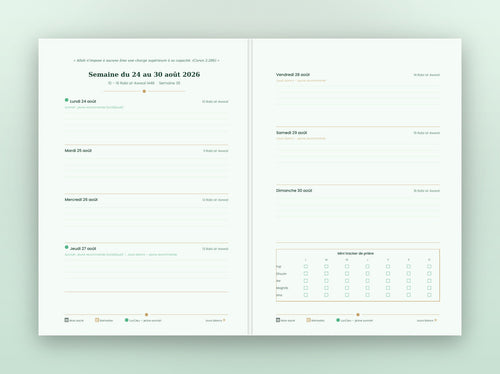
Task: Click the green dot beside Jeudi 27 août
Action: pyautogui.click(x=67, y=247)
